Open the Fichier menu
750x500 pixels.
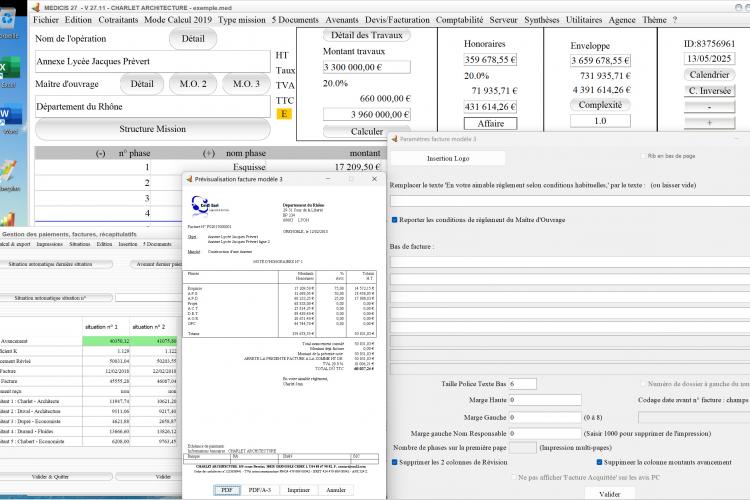pyautogui.click(x=46, y=20)
